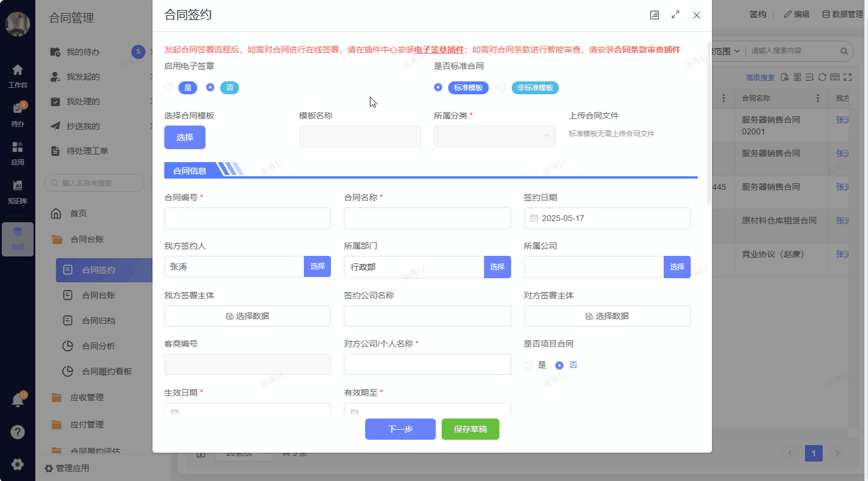Click the 保存草稿 button
The height and width of the screenshot is (481, 868).
(x=470, y=429)
